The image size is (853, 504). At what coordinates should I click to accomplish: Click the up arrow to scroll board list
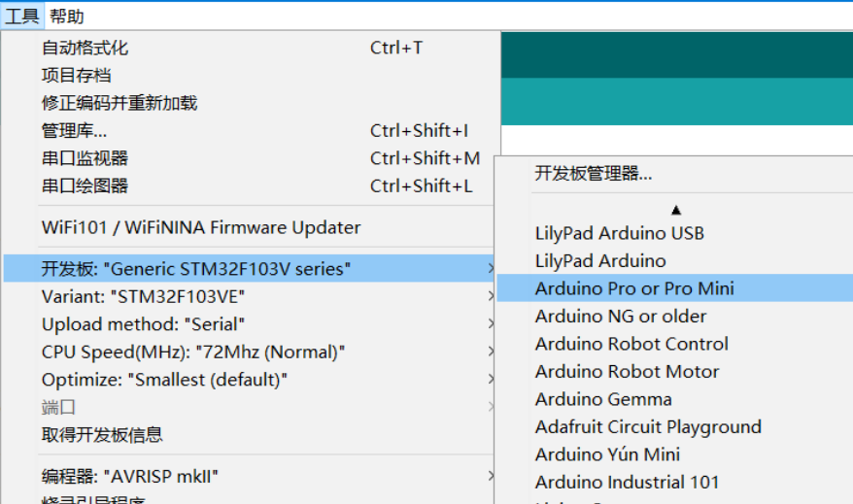(x=675, y=210)
